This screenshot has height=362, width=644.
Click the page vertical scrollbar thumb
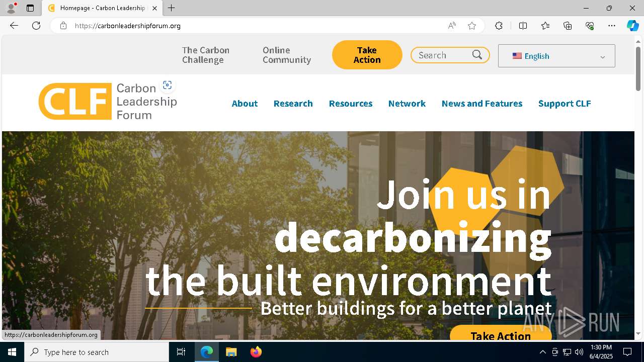pos(638,68)
